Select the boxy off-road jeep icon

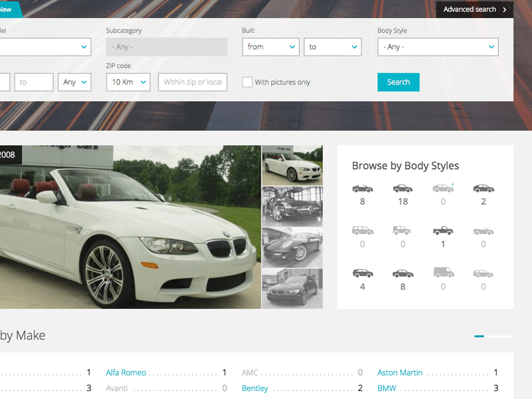402,231
